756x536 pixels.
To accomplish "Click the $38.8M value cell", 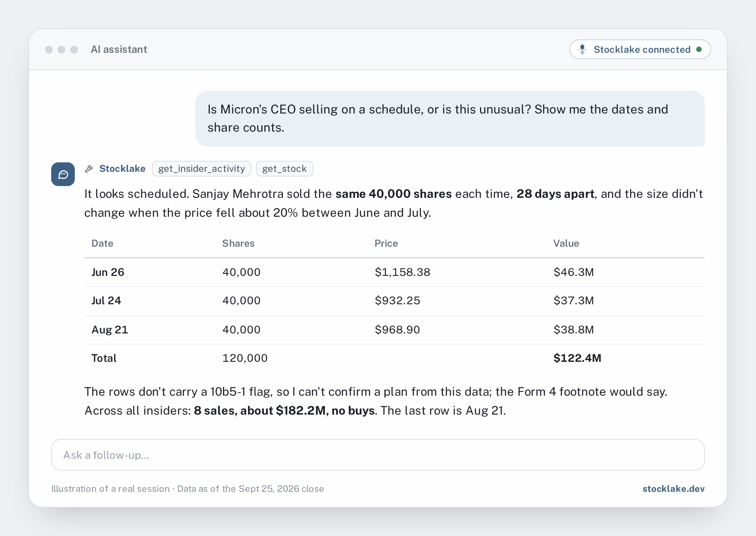I will click(573, 329).
